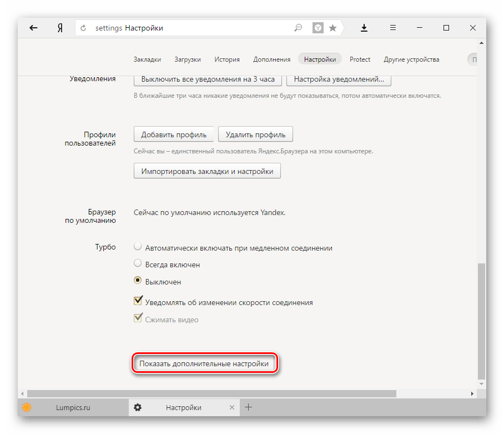Switch to the Lumpics.ru browser tab
Viewport: 504px width, 434px height.
tap(72, 407)
